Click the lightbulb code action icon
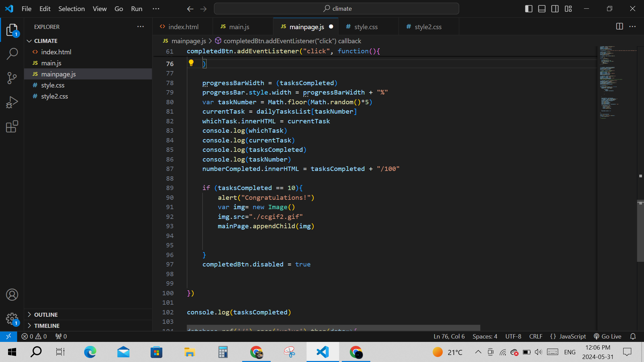The height and width of the screenshot is (362, 644). click(x=191, y=63)
